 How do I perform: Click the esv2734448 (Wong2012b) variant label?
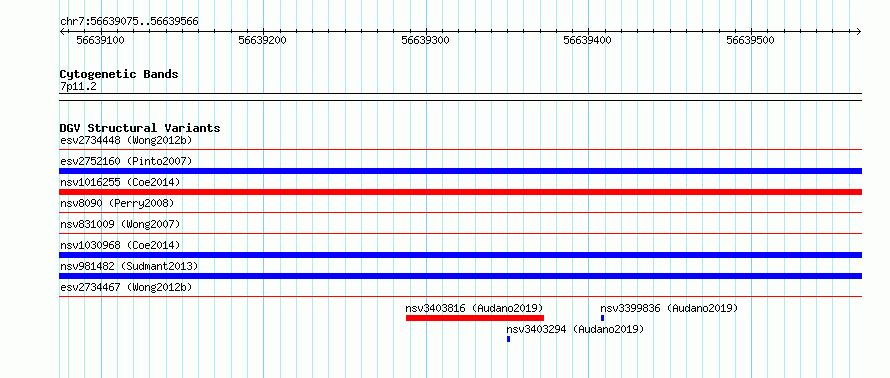pos(126,140)
